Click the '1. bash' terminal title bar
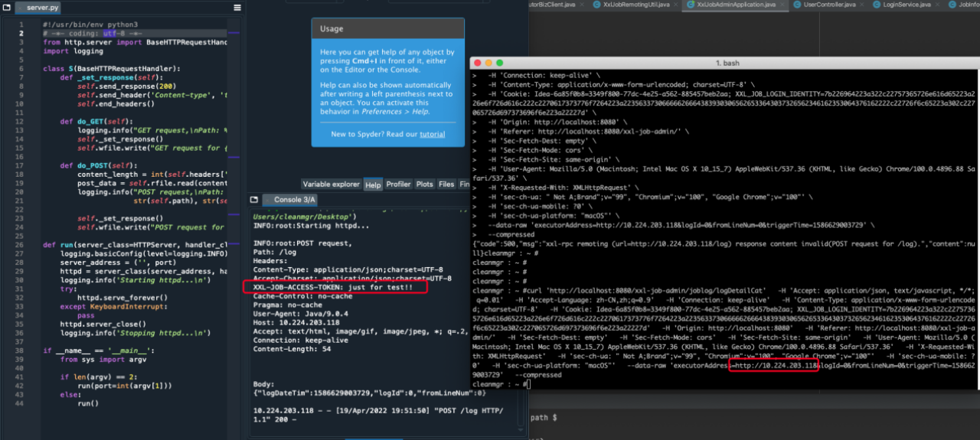 point(727,63)
